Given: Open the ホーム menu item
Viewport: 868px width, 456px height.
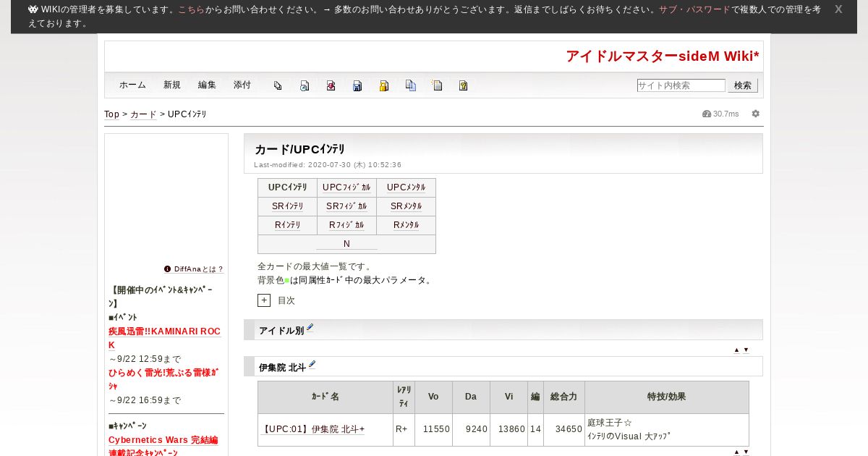Looking at the screenshot, I should (x=132, y=85).
